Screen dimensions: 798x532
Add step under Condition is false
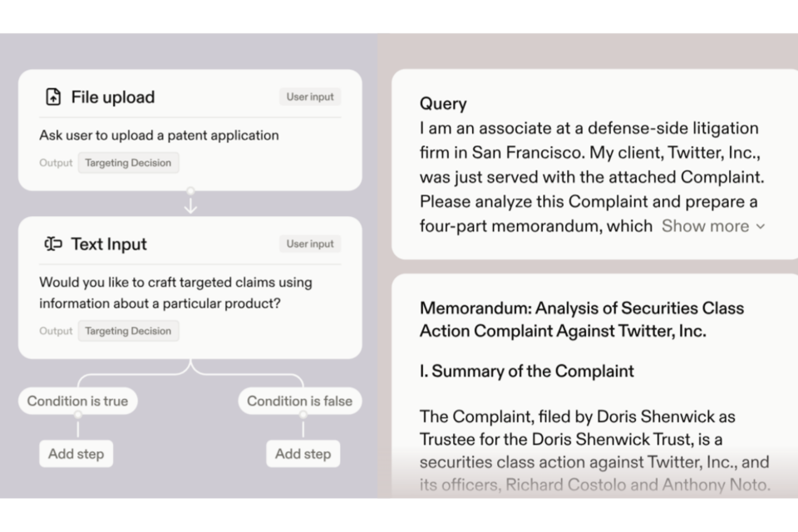click(x=303, y=454)
